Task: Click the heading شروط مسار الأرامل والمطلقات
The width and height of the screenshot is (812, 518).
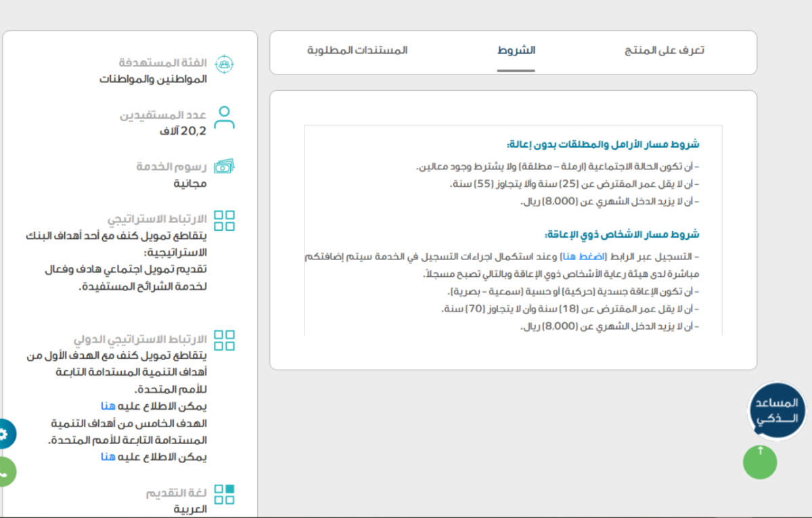Action: tap(603, 144)
